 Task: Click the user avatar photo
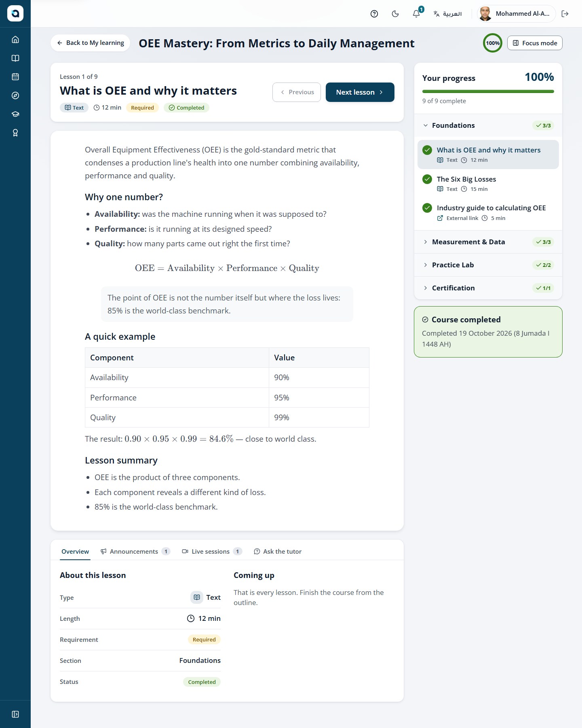pos(485,14)
